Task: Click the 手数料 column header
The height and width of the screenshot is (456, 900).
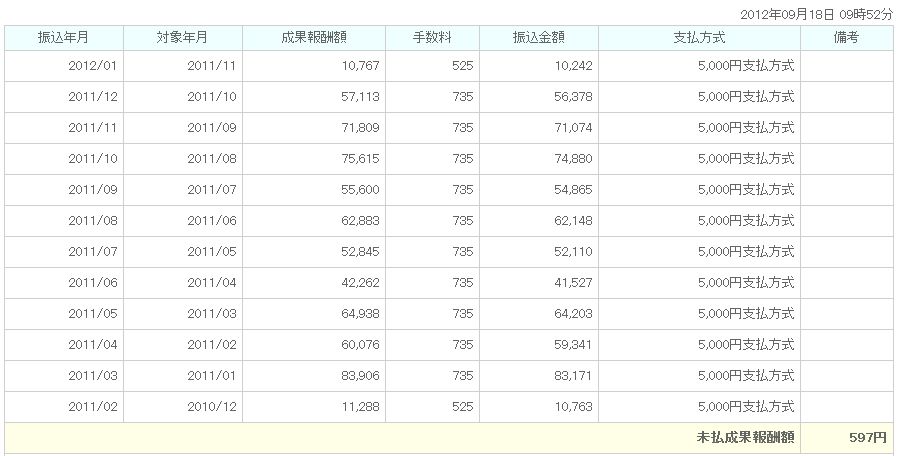Action: [x=432, y=38]
